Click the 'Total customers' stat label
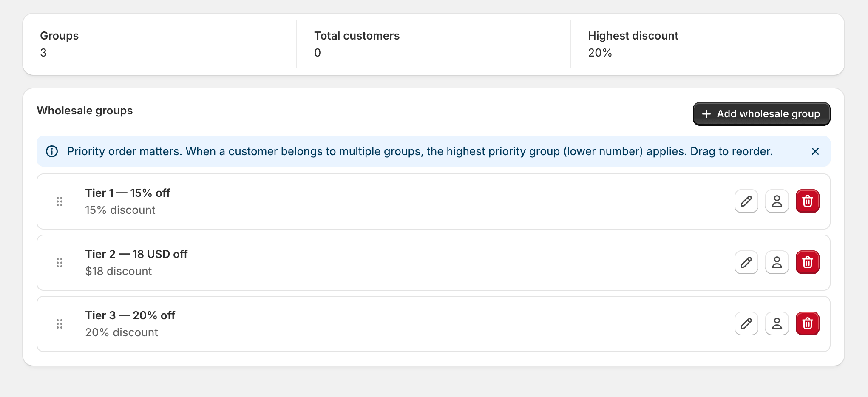The width and height of the screenshot is (868, 397). pyautogui.click(x=357, y=36)
